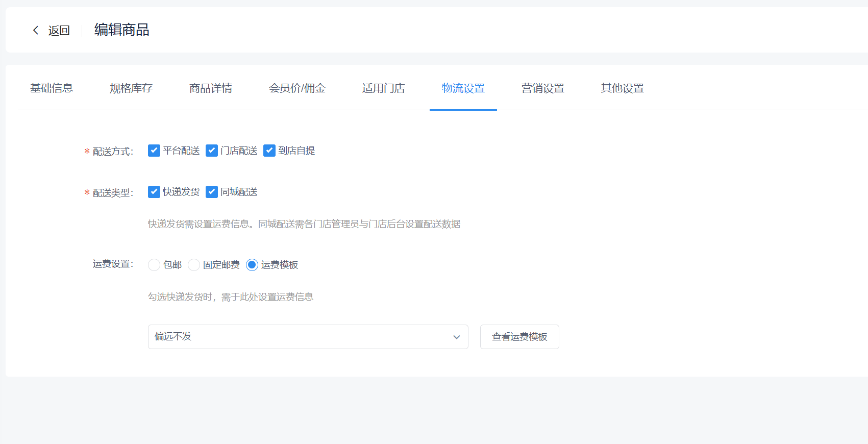Image resolution: width=868 pixels, height=444 pixels.
Task: Go back via 返回 link
Action: 59,31
